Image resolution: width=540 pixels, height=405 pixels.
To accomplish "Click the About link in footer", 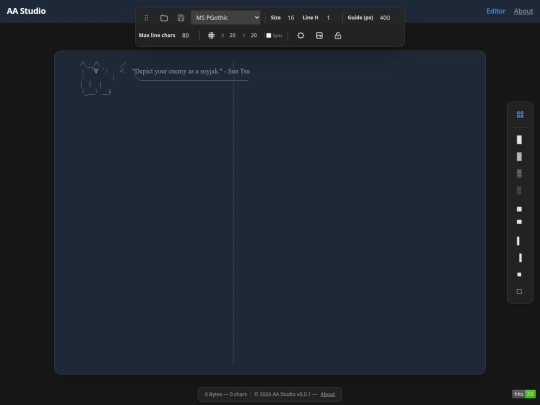I will click(x=328, y=394).
